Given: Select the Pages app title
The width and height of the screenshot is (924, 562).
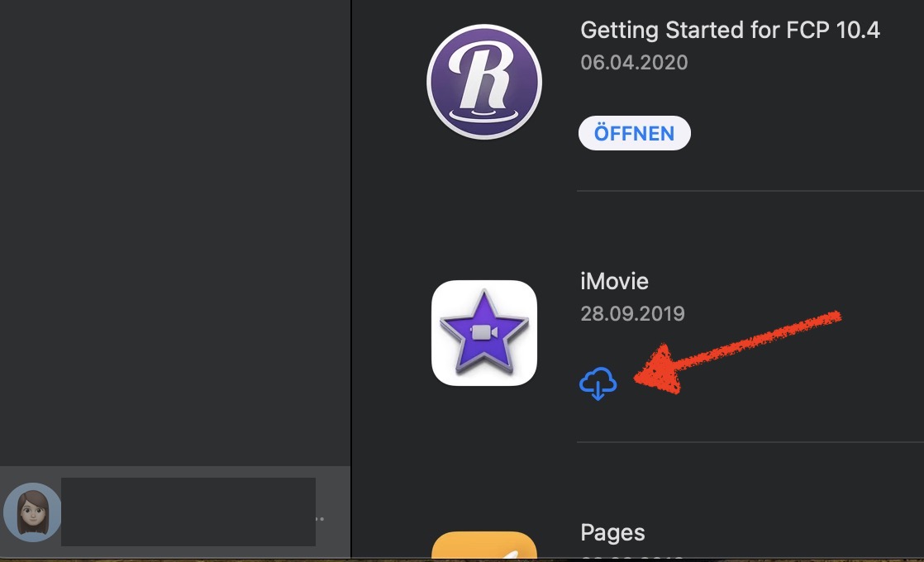Looking at the screenshot, I should [612, 532].
